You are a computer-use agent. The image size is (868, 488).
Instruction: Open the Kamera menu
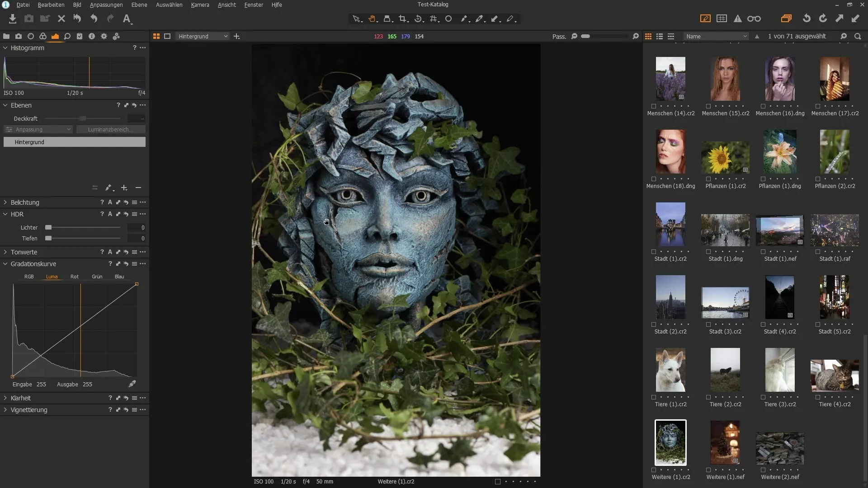click(x=200, y=5)
